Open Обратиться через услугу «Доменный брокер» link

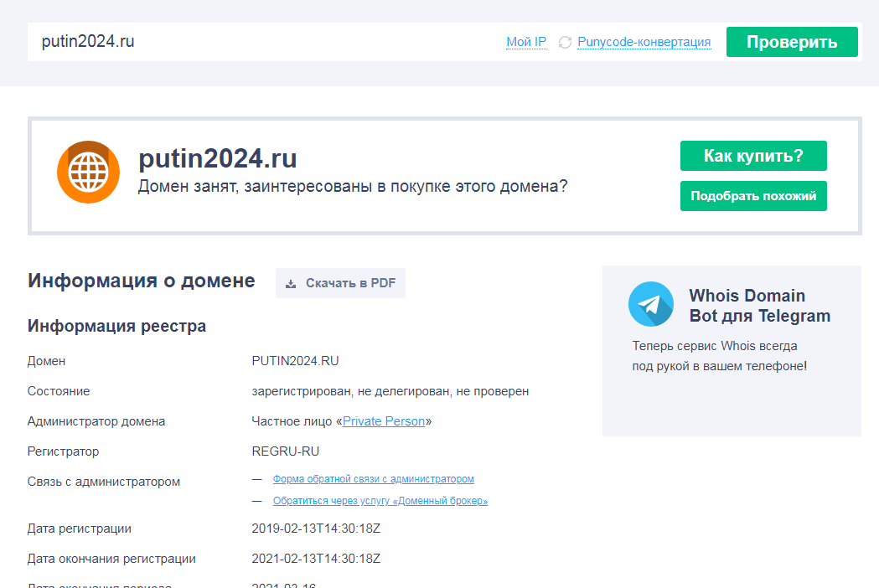(380, 501)
